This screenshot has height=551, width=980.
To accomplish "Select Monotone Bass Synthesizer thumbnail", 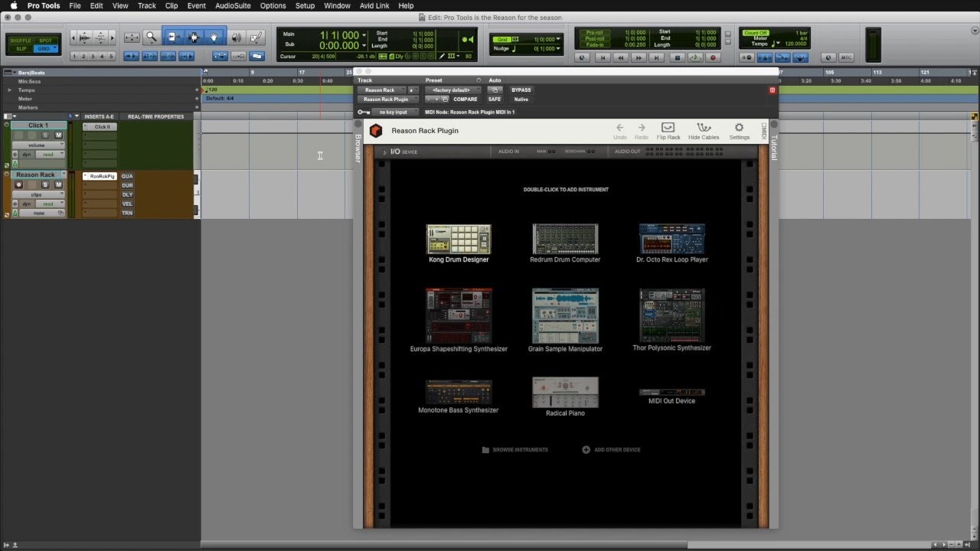I will (x=459, y=393).
